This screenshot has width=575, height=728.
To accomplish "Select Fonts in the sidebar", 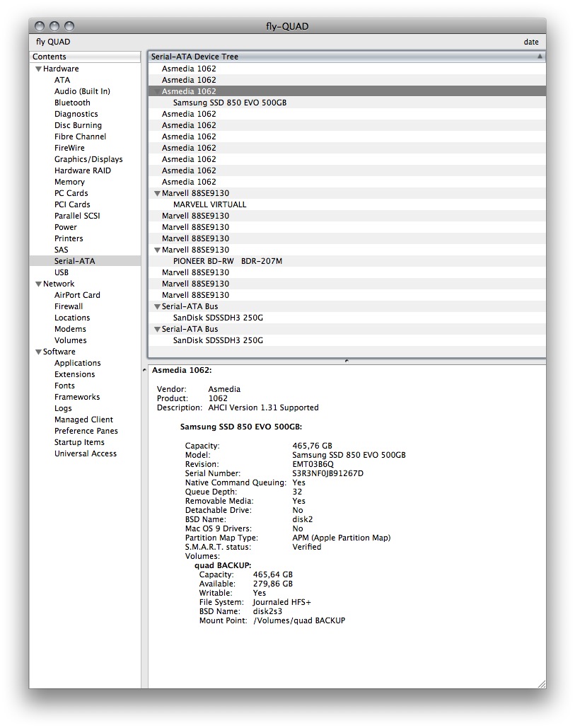I will pyautogui.click(x=64, y=386).
